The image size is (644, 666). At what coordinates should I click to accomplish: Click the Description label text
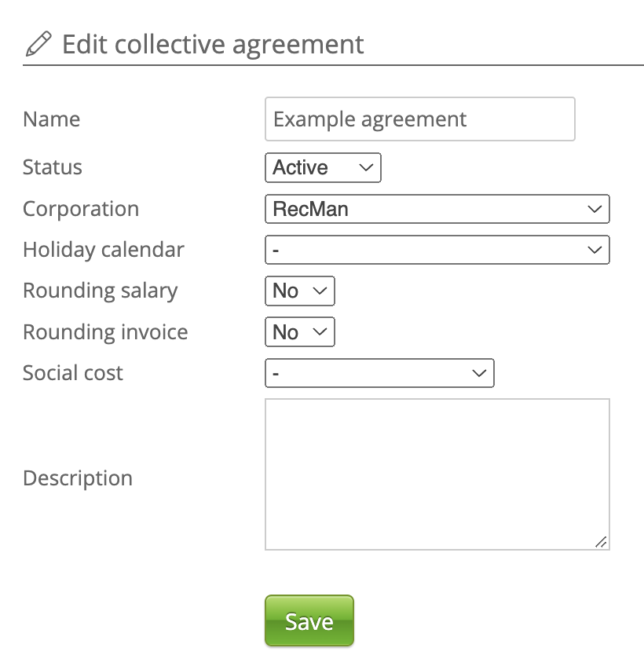point(78,478)
